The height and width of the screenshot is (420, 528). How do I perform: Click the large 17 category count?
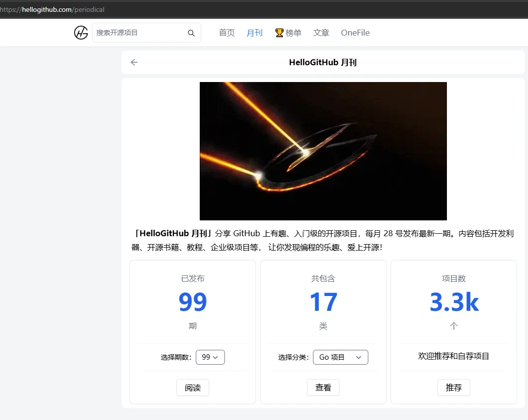coord(323,302)
